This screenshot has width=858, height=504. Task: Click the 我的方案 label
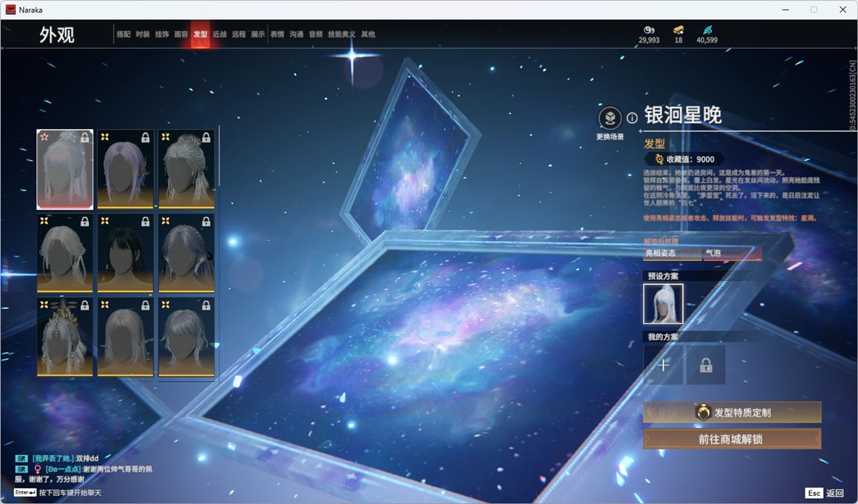(x=663, y=336)
